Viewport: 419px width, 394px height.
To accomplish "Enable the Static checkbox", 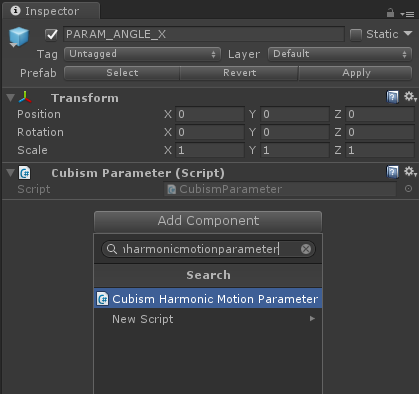I will 356,34.
